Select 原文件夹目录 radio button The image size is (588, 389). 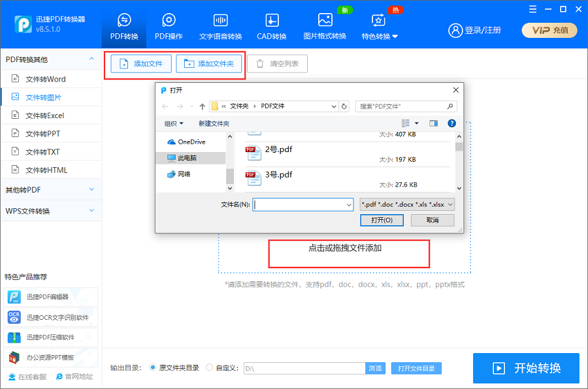point(153,367)
